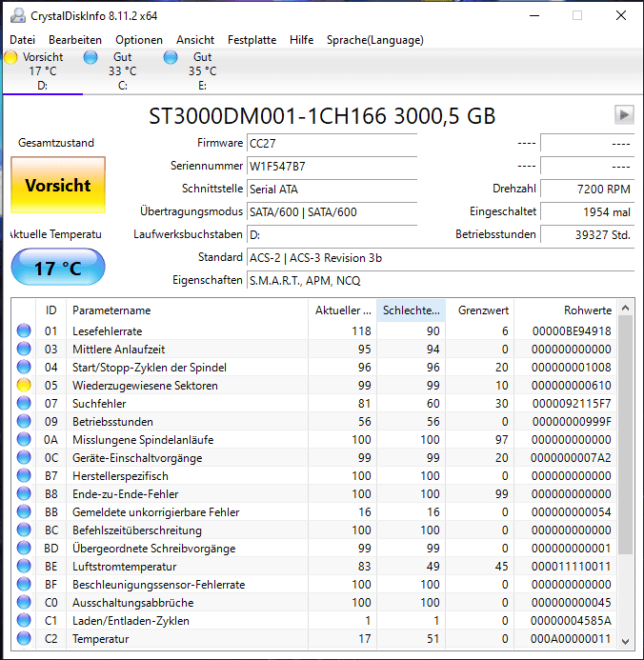
Task: Click the next disk arrow button
Action: (x=624, y=115)
